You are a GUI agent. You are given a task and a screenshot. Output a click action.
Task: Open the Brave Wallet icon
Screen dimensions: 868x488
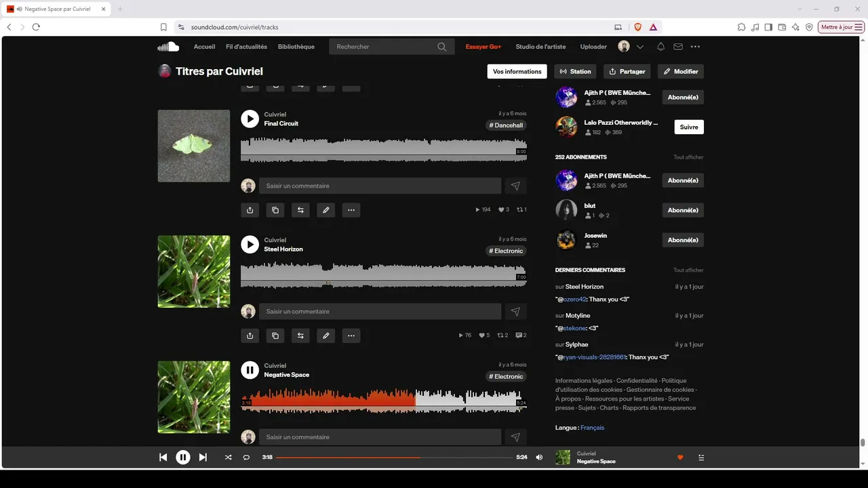(782, 27)
